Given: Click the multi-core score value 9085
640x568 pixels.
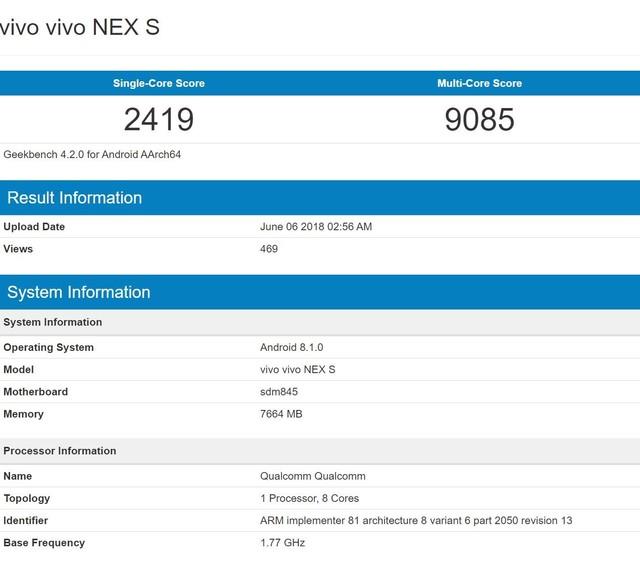Looking at the screenshot, I should tap(479, 120).
